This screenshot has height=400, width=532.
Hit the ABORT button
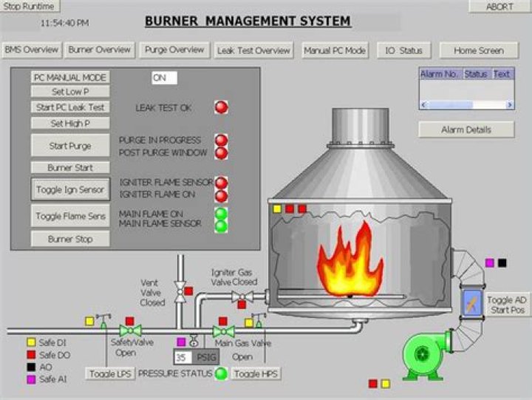(x=499, y=6)
